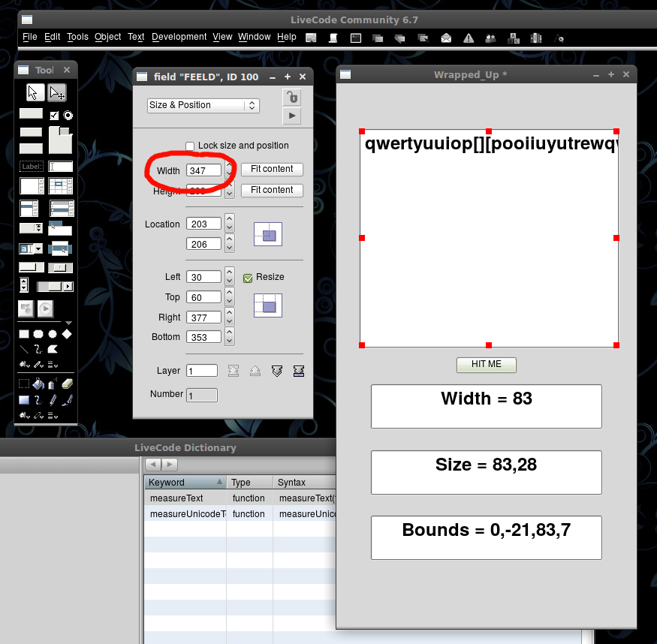Select the paint selection marquee tool
Image resolution: width=657 pixels, height=644 pixels.
pos(24,384)
